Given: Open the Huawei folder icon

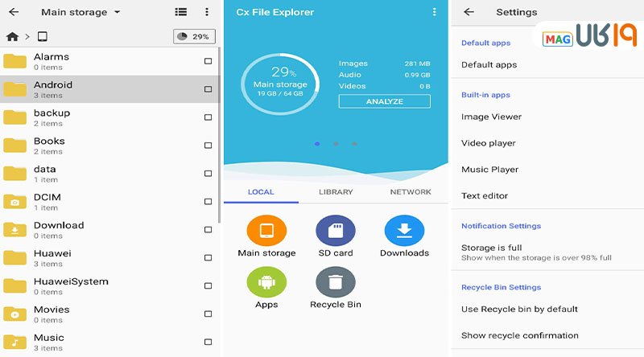Looking at the screenshot, I should [14, 257].
